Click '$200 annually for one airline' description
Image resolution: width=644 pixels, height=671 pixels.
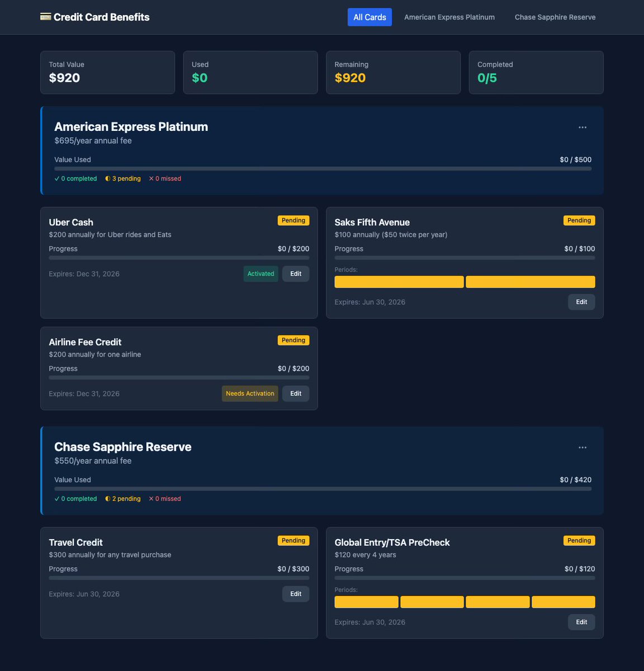pyautogui.click(x=95, y=355)
